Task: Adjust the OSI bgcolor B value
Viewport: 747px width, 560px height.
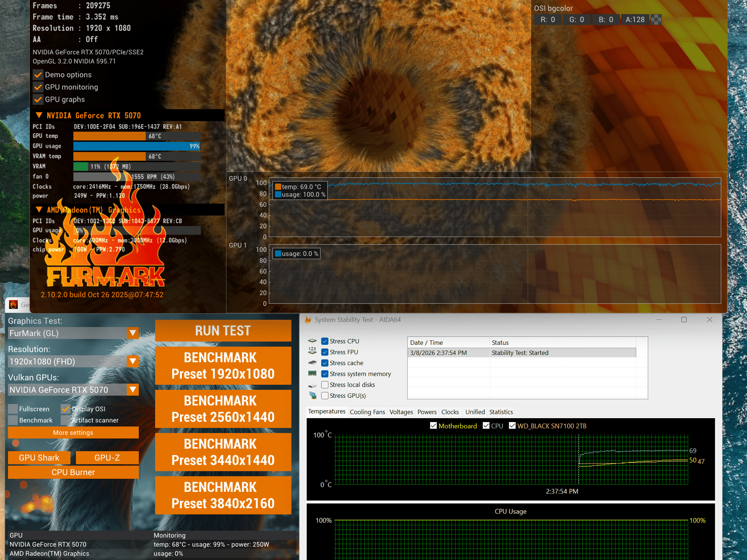Action: [606, 20]
